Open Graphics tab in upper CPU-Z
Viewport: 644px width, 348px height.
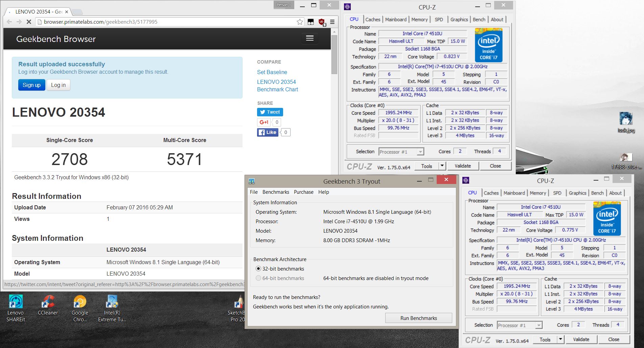(459, 20)
